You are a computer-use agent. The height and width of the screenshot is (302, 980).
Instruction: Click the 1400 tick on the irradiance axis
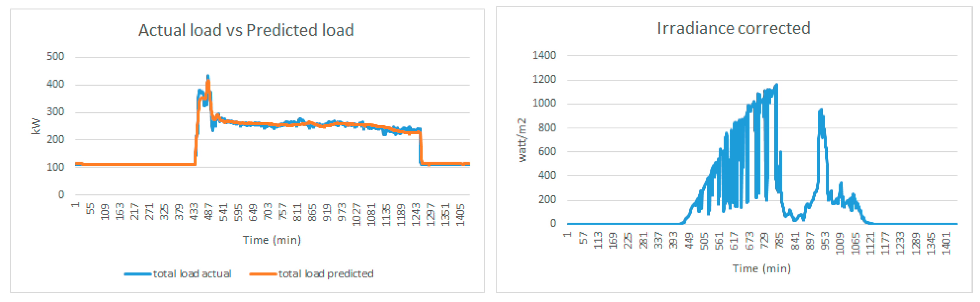tap(544, 56)
